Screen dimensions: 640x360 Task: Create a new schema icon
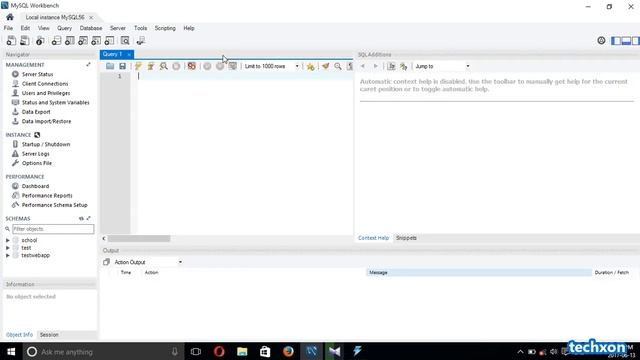[56, 40]
